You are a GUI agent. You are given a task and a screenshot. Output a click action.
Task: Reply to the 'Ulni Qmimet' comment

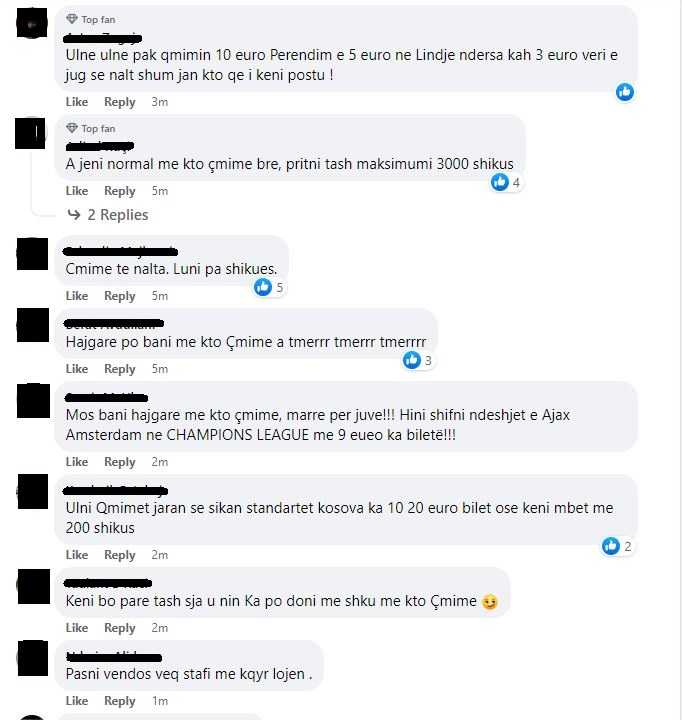coord(119,555)
